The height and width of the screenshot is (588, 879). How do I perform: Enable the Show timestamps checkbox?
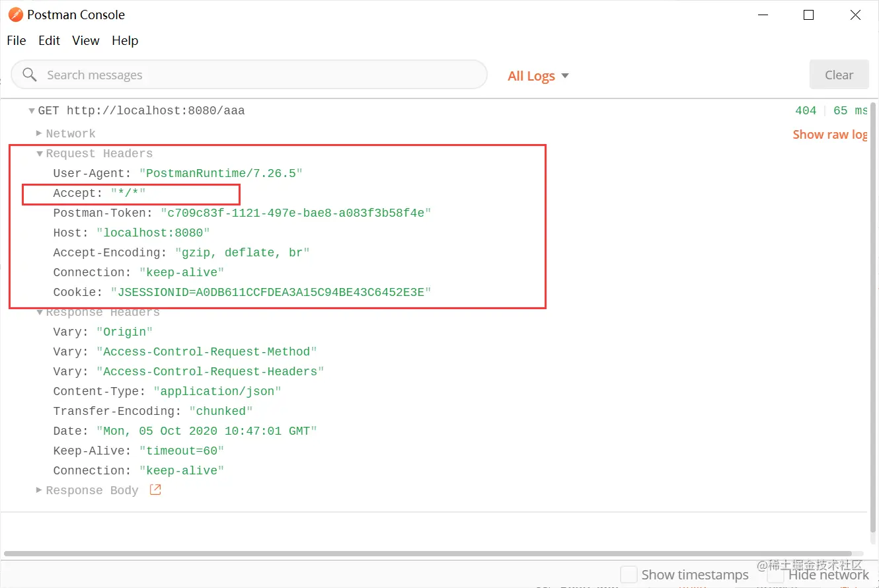coord(629,574)
